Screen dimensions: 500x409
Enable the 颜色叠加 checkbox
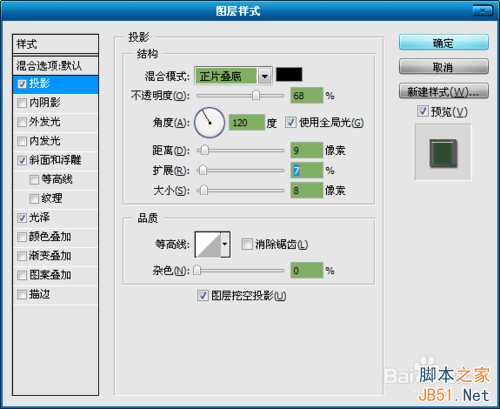22,237
